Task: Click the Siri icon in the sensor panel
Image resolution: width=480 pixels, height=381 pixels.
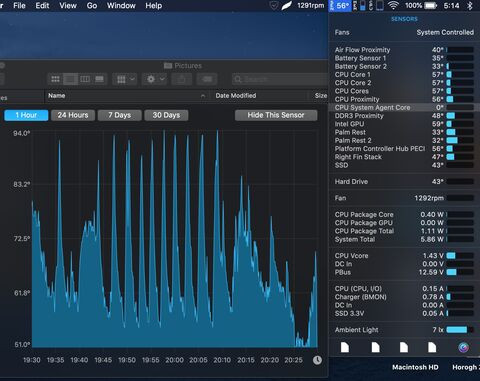Action: click(463, 347)
